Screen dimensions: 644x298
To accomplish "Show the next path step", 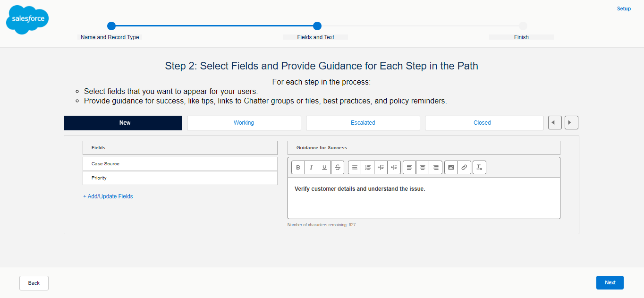I will 571,122.
